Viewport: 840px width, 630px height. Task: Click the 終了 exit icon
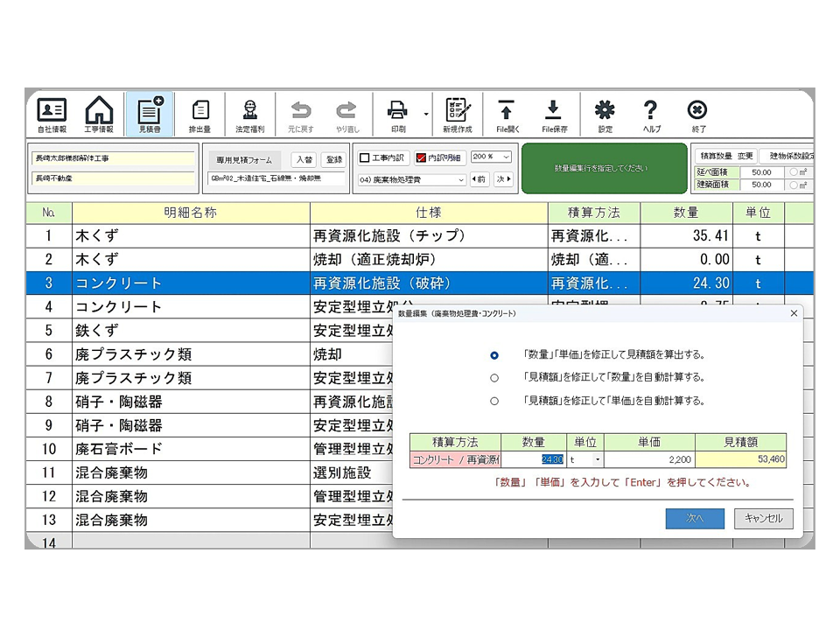click(x=697, y=115)
